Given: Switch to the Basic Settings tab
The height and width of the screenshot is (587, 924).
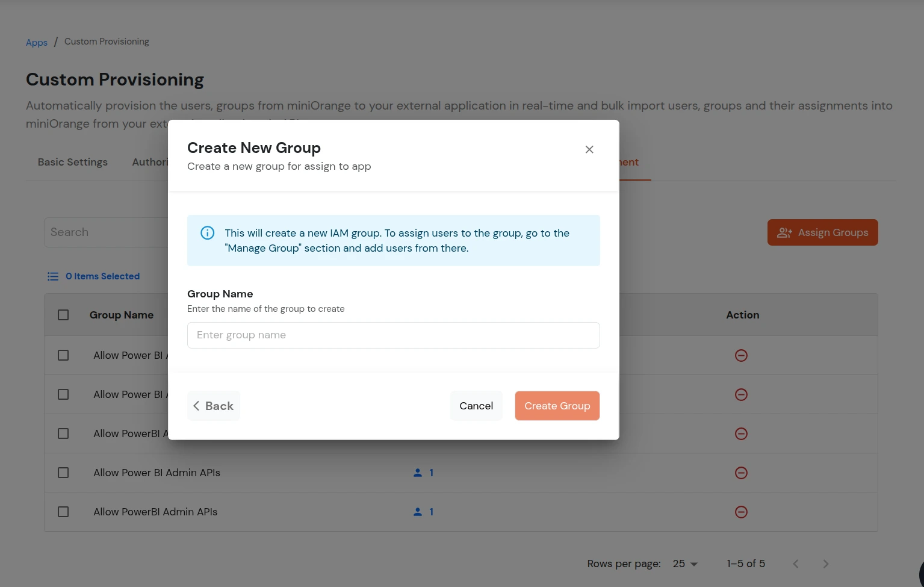Looking at the screenshot, I should coord(72,162).
